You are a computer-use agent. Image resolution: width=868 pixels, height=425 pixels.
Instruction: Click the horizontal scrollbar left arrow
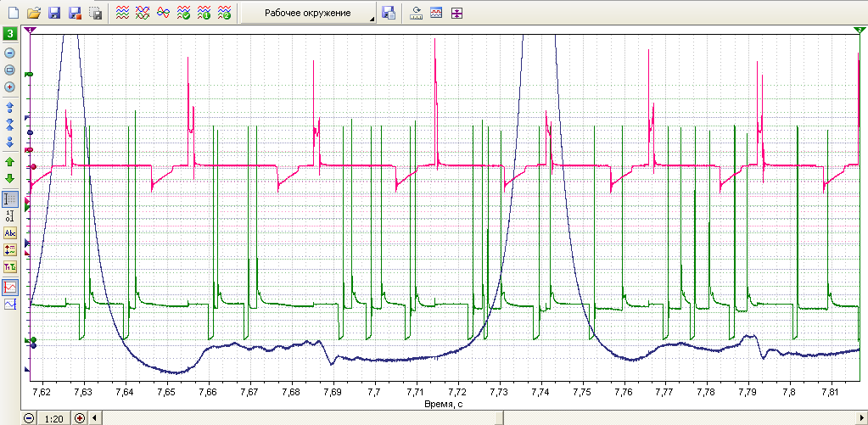[93, 418]
